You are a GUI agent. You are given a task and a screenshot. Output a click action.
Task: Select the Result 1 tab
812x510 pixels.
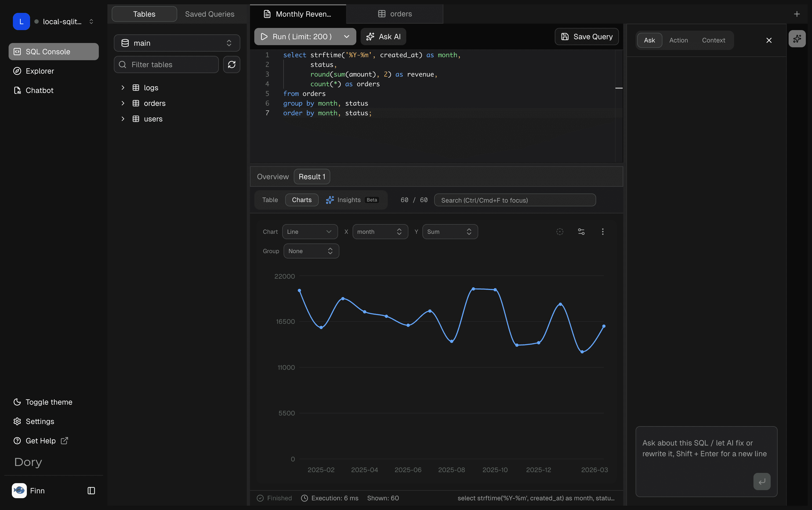pyautogui.click(x=312, y=177)
